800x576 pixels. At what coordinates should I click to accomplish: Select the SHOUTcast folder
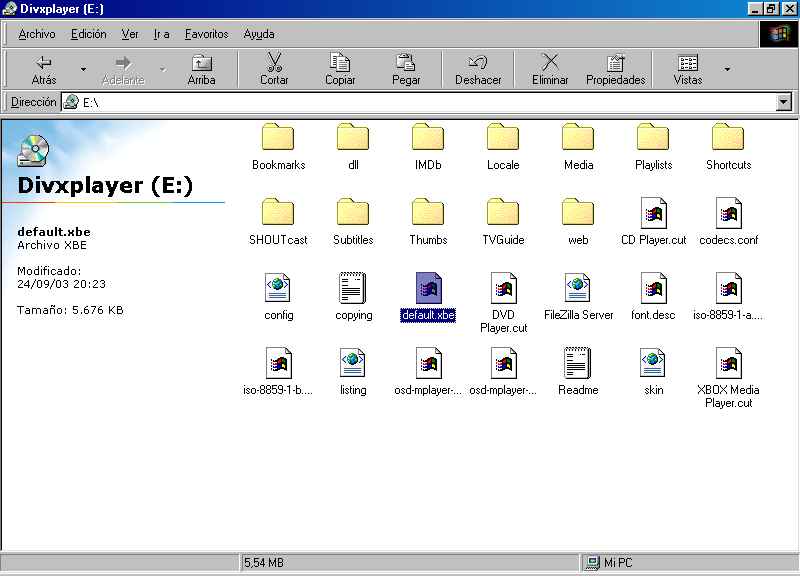[x=278, y=221]
